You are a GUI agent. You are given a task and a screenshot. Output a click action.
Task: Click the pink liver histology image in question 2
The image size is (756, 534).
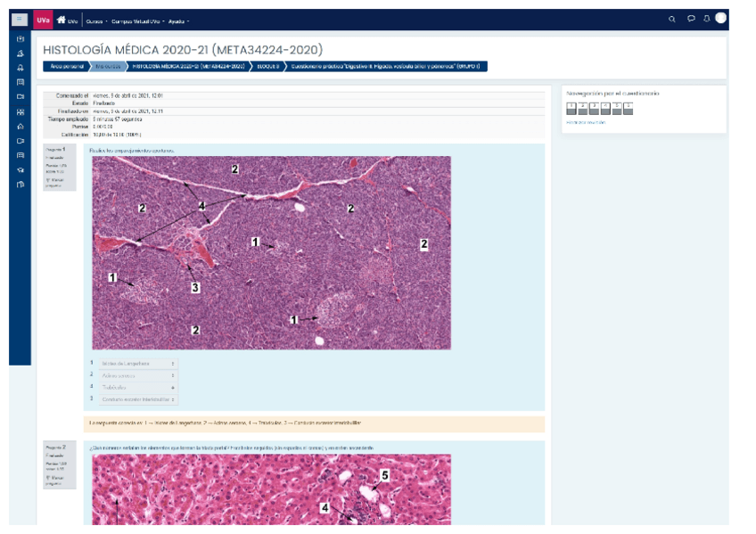tap(271, 489)
